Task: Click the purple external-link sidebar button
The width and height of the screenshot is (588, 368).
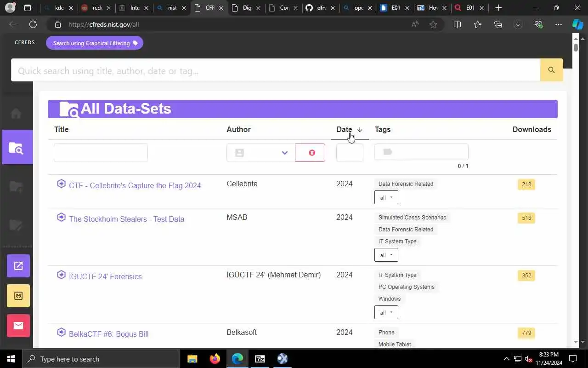Action: pos(18,266)
